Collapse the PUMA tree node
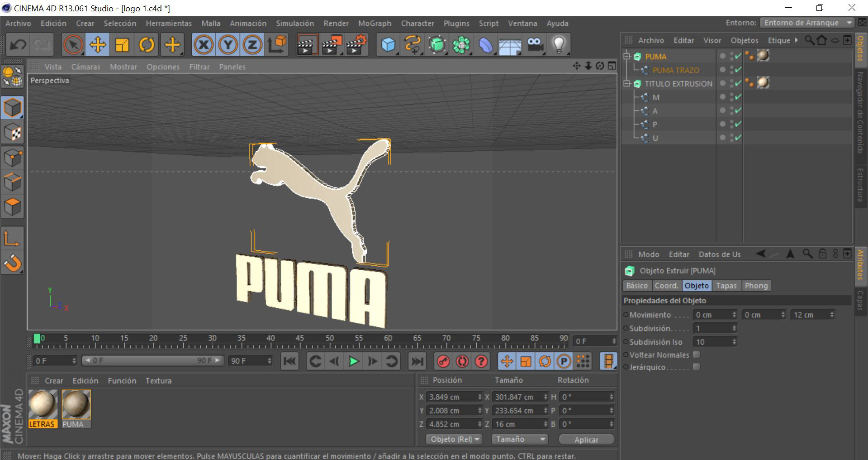This screenshot has height=460, width=868. [x=626, y=56]
